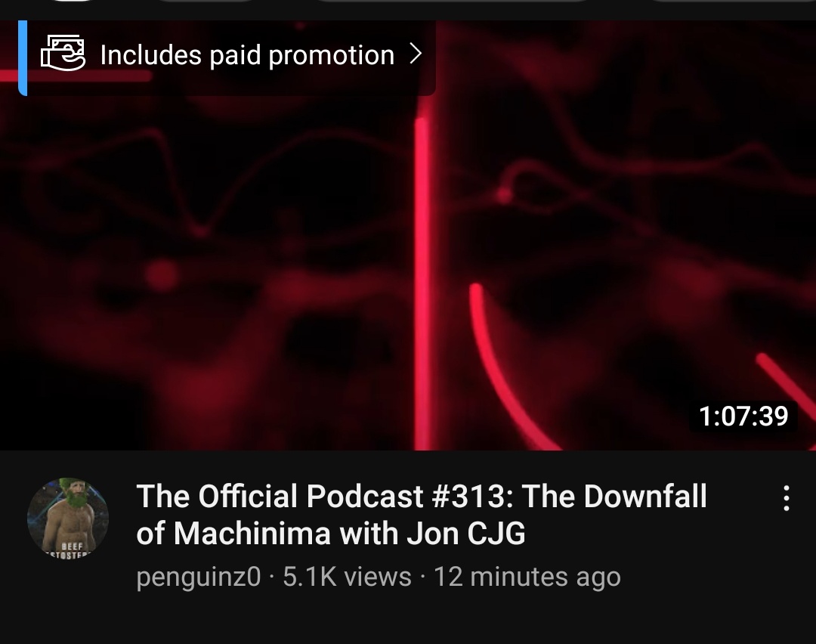Click the bright vertical neon line in thumbnail

423,276
